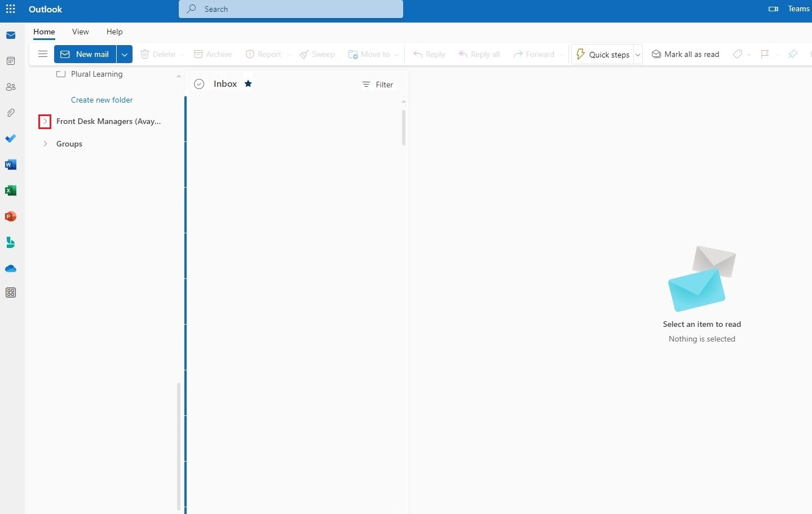Launch Word from the left rail
Viewport: 812px width, 514px height.
[x=11, y=165]
